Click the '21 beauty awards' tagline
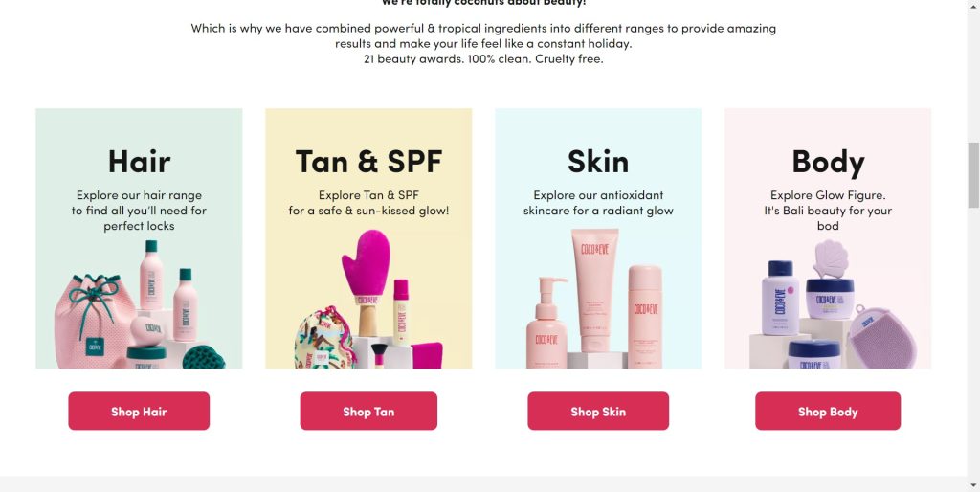Screen dimensions: 980x492 click(x=483, y=59)
